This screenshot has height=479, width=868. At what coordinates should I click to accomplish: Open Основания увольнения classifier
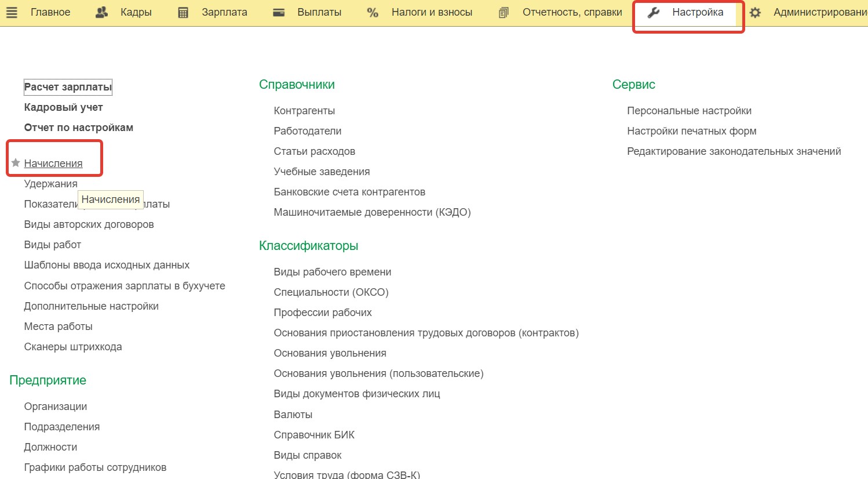pos(330,353)
